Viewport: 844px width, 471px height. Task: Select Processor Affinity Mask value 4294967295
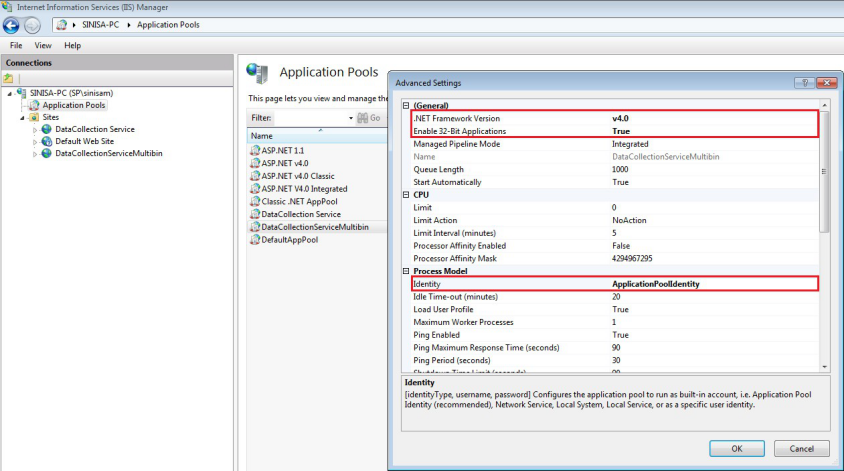632,258
